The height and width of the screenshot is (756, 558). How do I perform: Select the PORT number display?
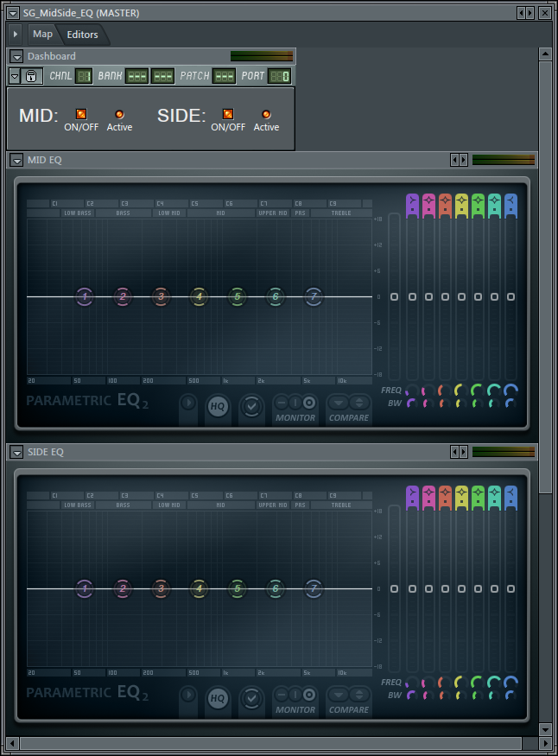click(x=280, y=76)
